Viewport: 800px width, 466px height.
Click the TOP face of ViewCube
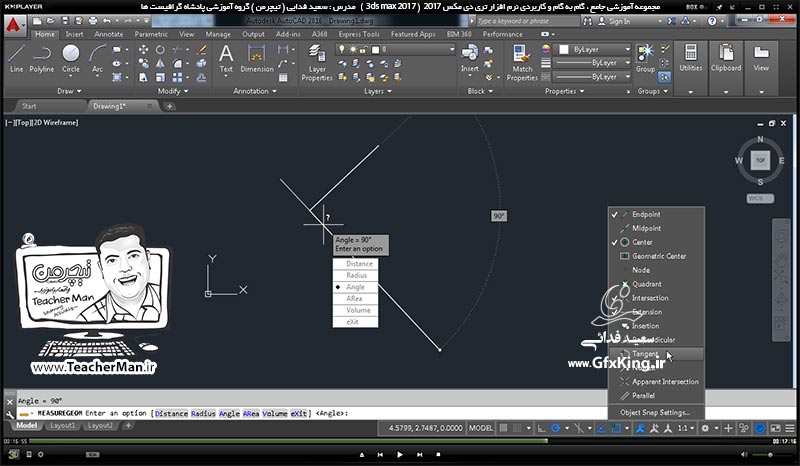click(760, 160)
